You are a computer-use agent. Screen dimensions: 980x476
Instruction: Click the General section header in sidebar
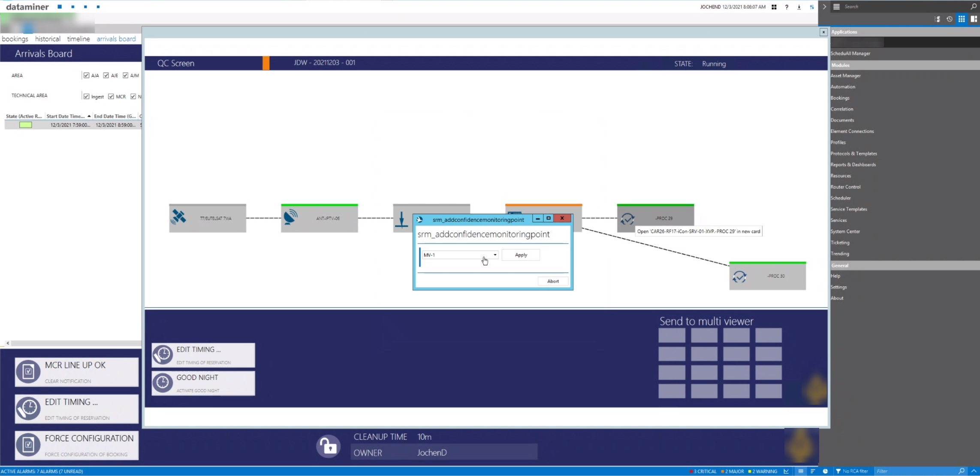click(905, 266)
